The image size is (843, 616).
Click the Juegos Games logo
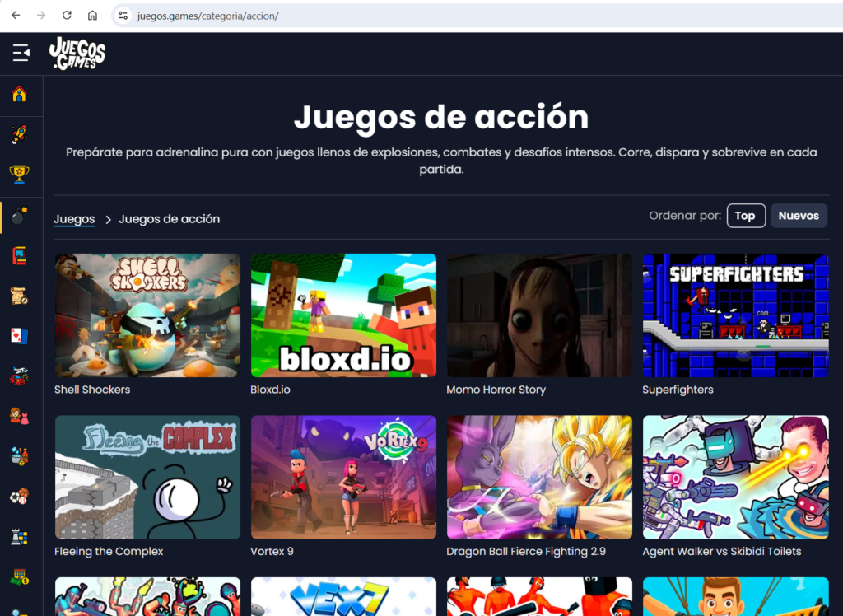tap(77, 54)
